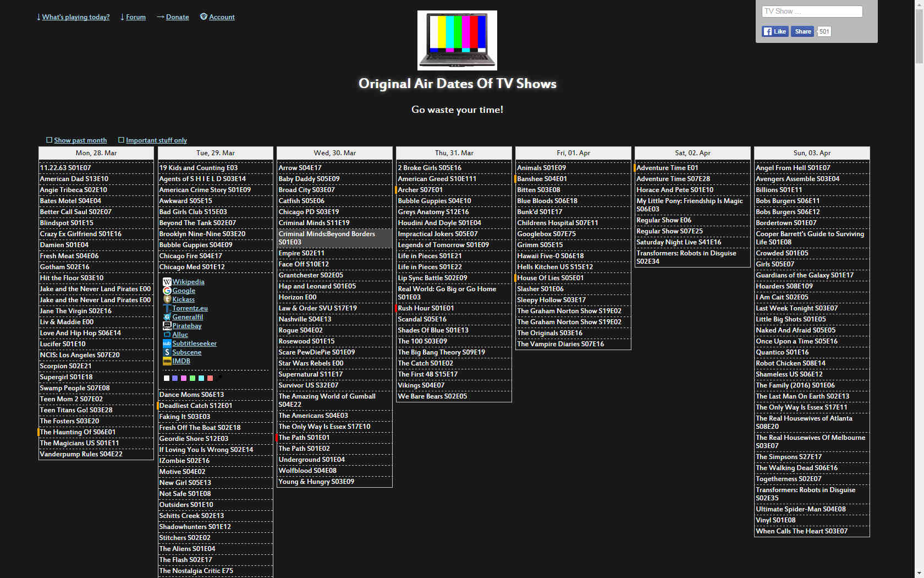
Task: Click the Fri, 01. Apr column header
Action: click(x=573, y=153)
